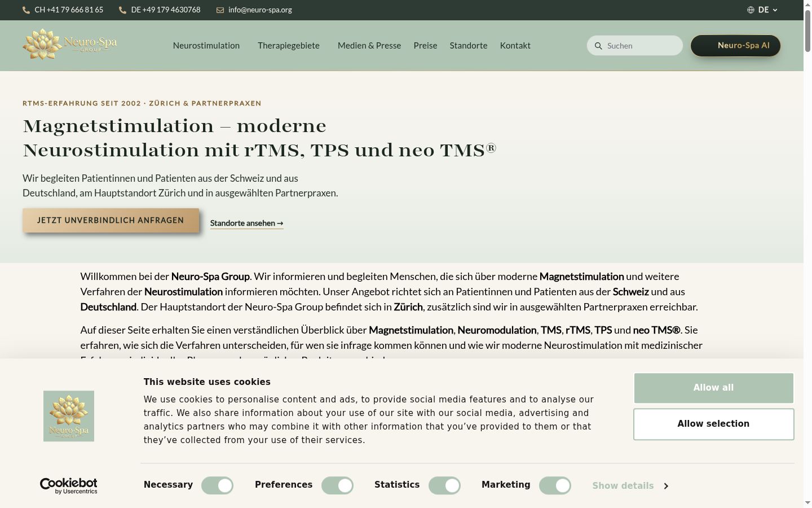This screenshot has height=508, width=812.
Task: Click the scrollbar up arrow
Action: 807,4
